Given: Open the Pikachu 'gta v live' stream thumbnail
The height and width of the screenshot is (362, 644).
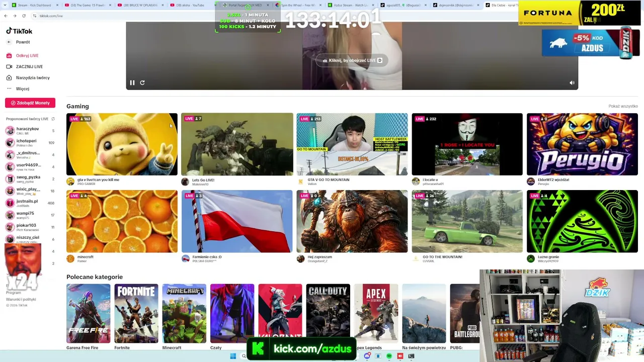Looking at the screenshot, I should click(x=122, y=144).
